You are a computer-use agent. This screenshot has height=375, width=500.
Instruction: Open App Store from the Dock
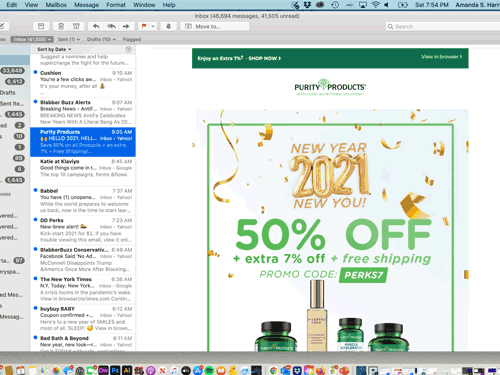[198, 370]
